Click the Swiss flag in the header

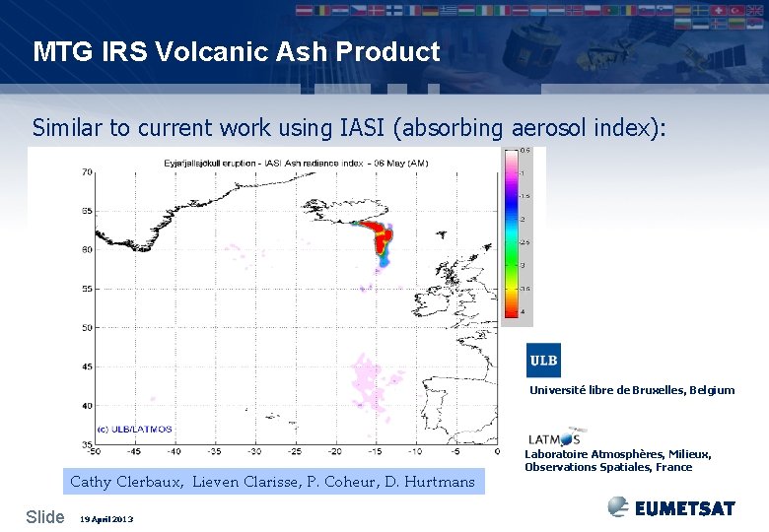point(719,10)
